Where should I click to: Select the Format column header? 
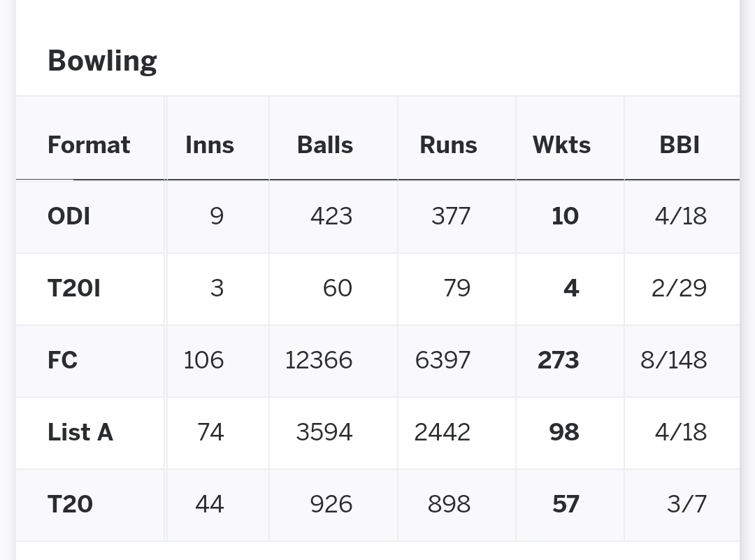89,145
